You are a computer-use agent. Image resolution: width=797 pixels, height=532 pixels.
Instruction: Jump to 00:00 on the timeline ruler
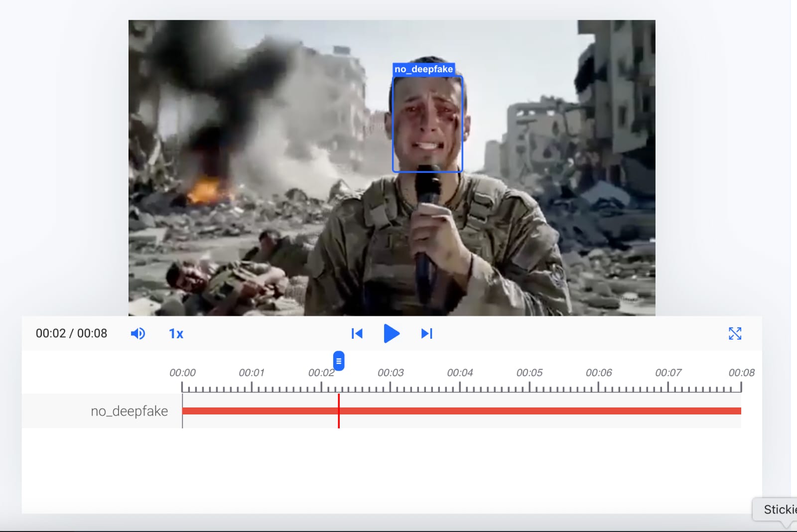coord(182,373)
